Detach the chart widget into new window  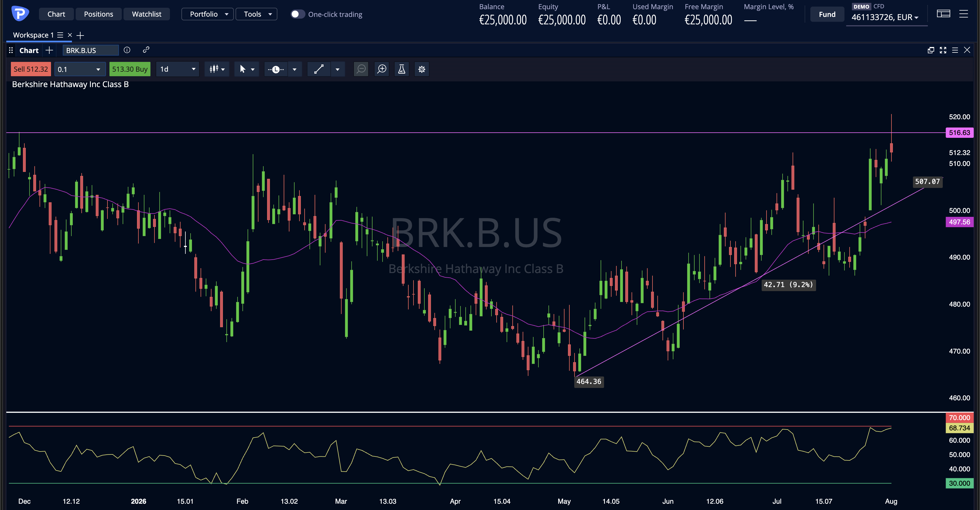click(x=931, y=50)
